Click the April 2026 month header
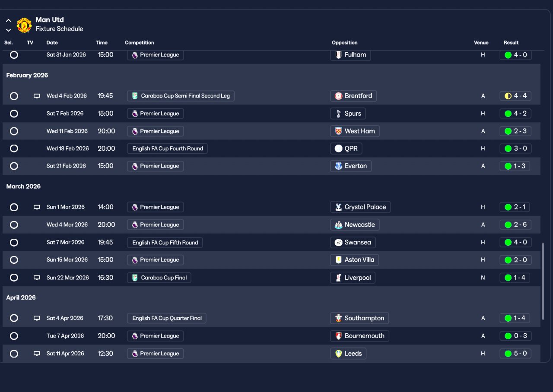Image resolution: width=553 pixels, height=392 pixels. [x=21, y=298]
